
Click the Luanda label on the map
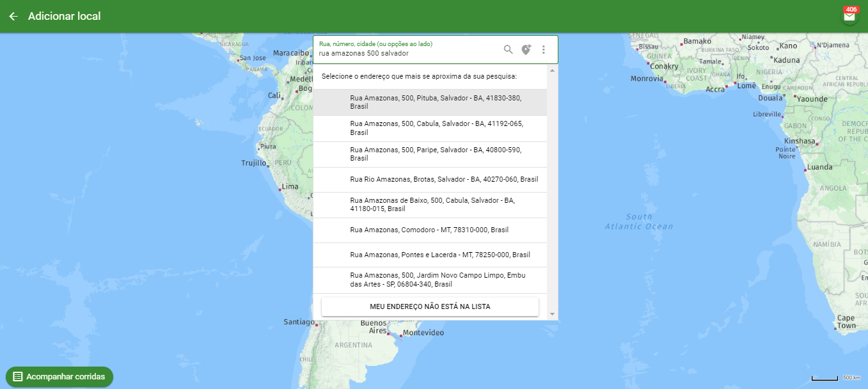click(820, 167)
